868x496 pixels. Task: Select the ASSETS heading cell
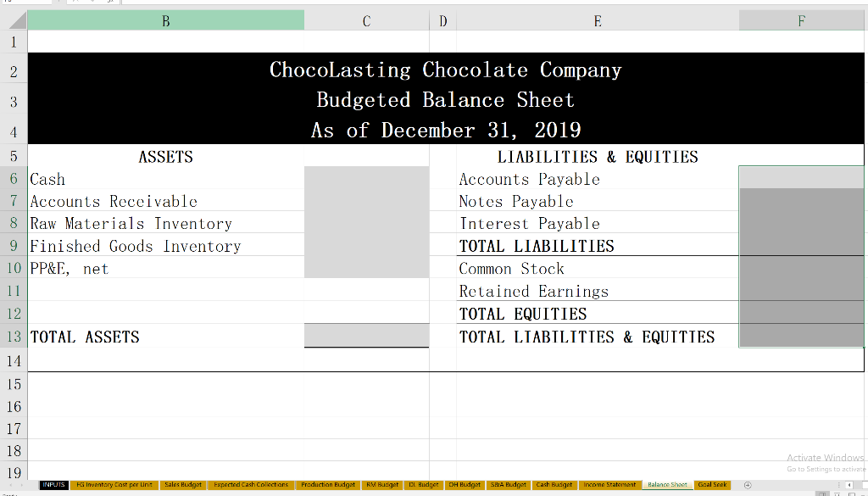click(x=165, y=157)
